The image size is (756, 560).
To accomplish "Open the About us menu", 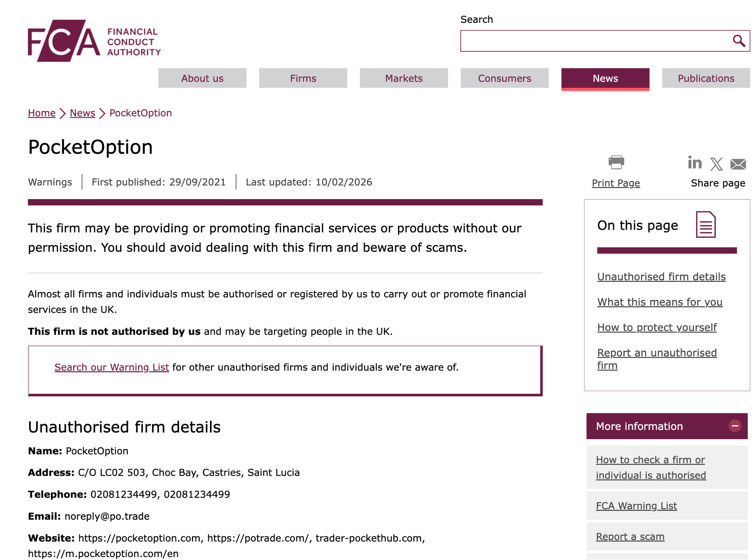I will 202,78.
